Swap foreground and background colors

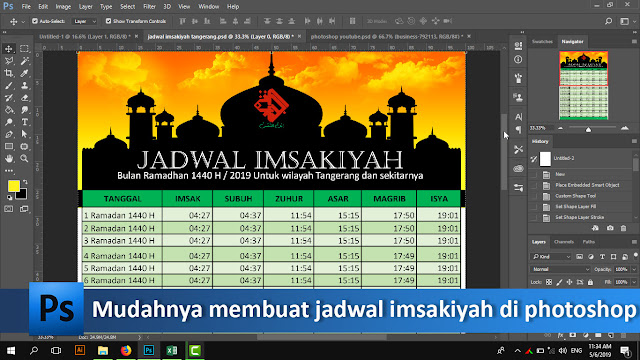(25, 182)
